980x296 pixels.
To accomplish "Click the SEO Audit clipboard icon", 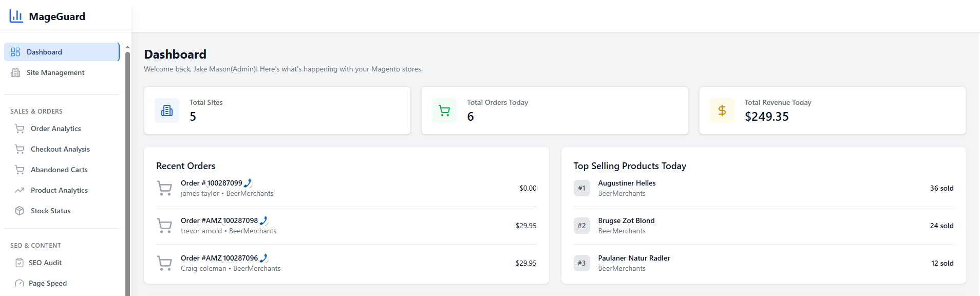I will point(20,262).
